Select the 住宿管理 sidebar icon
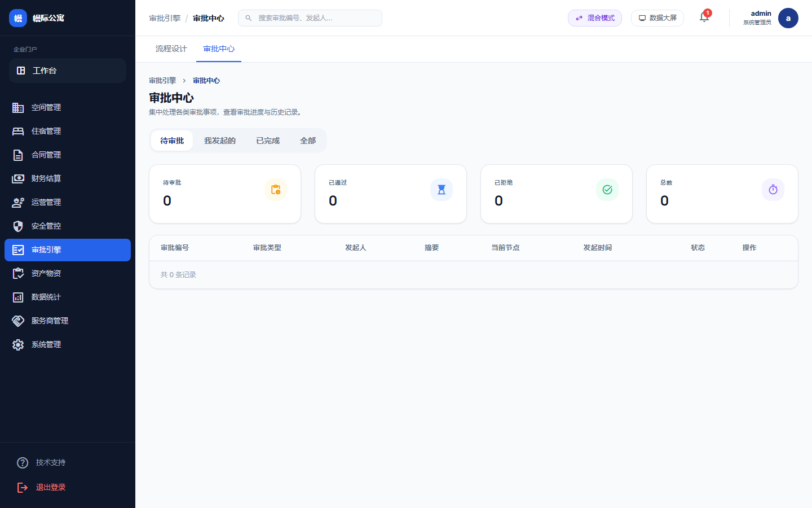 click(21, 131)
